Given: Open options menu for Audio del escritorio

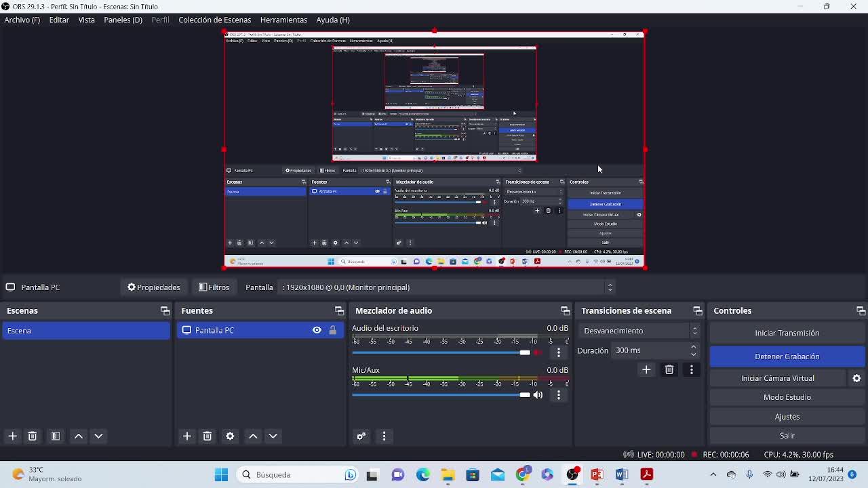Looking at the screenshot, I should (559, 352).
